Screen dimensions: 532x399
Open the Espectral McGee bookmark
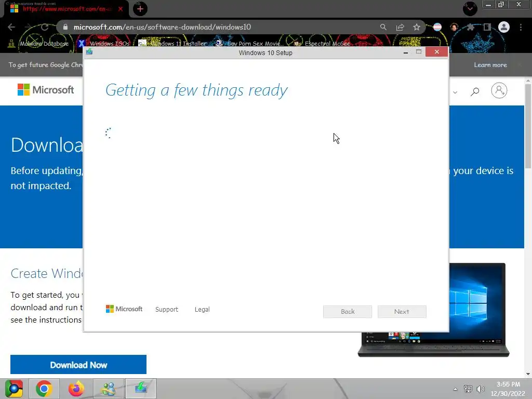tap(322, 44)
